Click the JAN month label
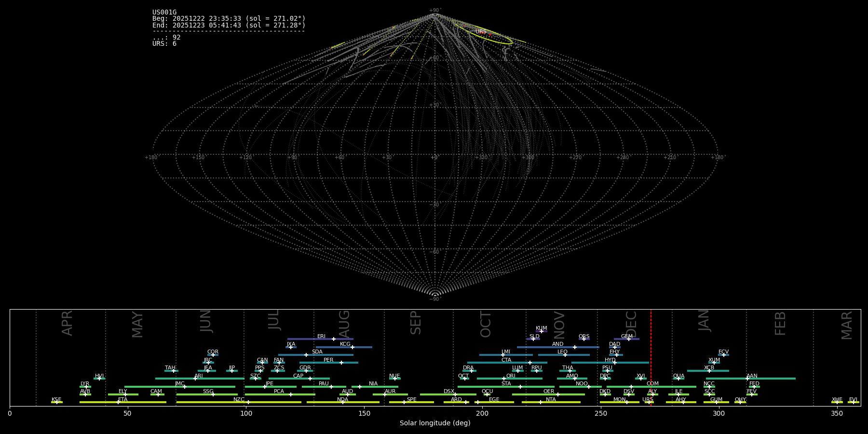Image resolution: width=868 pixels, height=434 pixels. coord(704,321)
